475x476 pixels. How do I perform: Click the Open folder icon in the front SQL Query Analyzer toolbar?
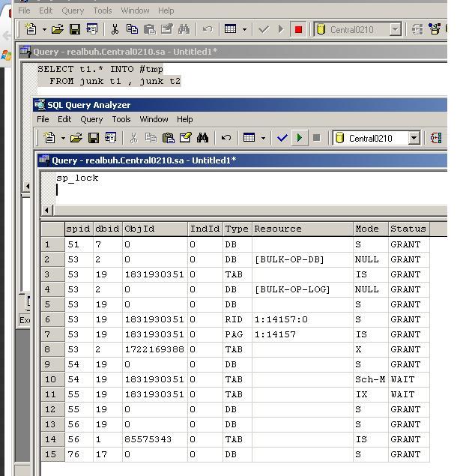pyautogui.click(x=76, y=138)
